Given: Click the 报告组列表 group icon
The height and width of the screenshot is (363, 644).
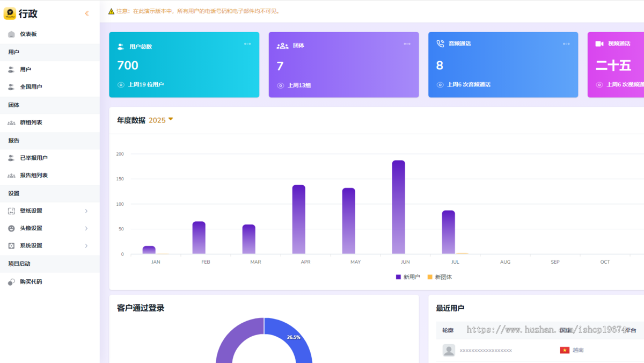Looking at the screenshot, I should pos(11,176).
